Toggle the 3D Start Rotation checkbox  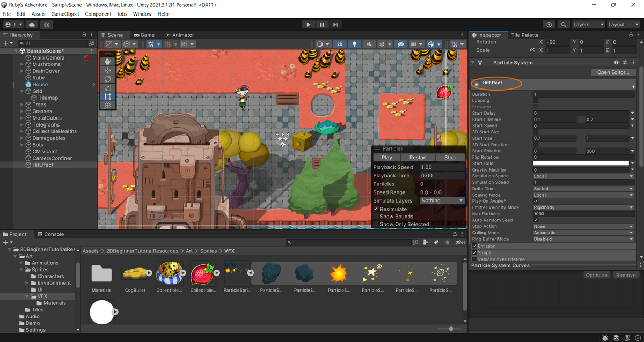(536, 145)
